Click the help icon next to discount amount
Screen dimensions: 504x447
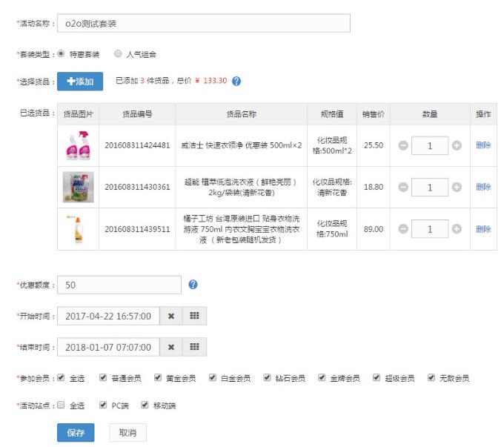(x=193, y=285)
